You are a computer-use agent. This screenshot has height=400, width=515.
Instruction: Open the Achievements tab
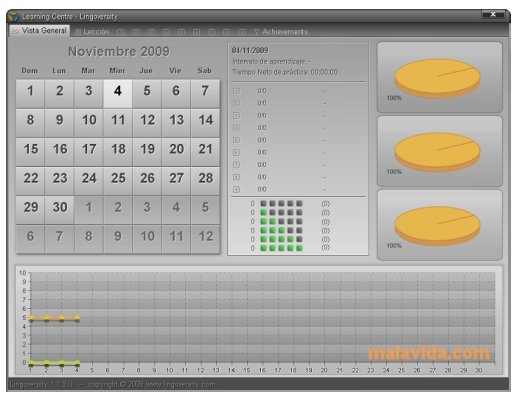281,32
